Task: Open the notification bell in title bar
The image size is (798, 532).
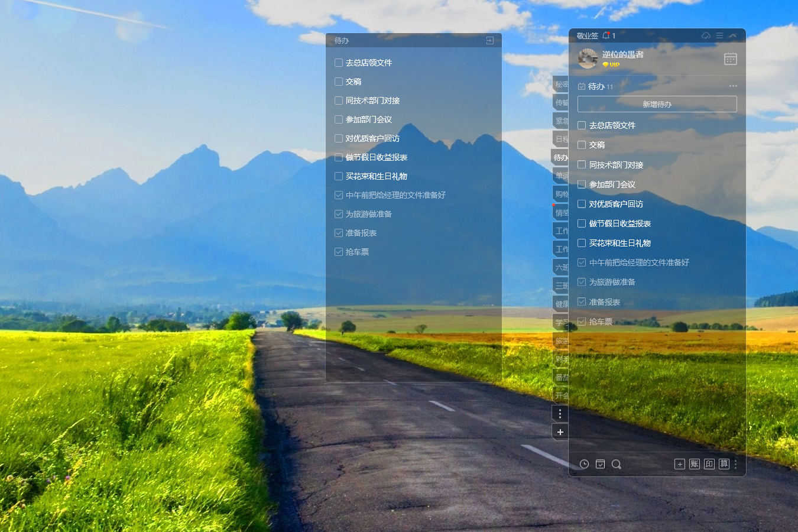Action: pos(606,35)
